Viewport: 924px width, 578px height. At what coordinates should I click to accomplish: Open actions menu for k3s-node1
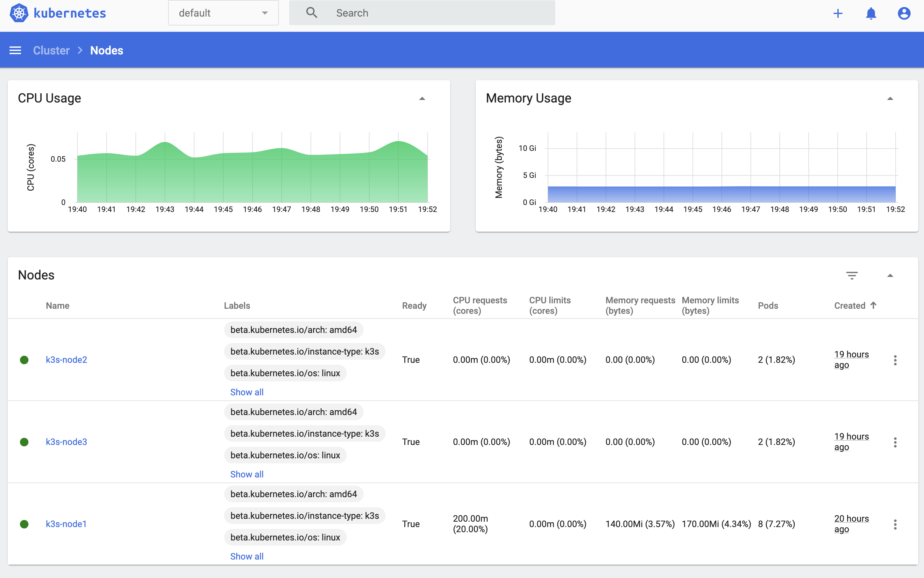pos(895,524)
